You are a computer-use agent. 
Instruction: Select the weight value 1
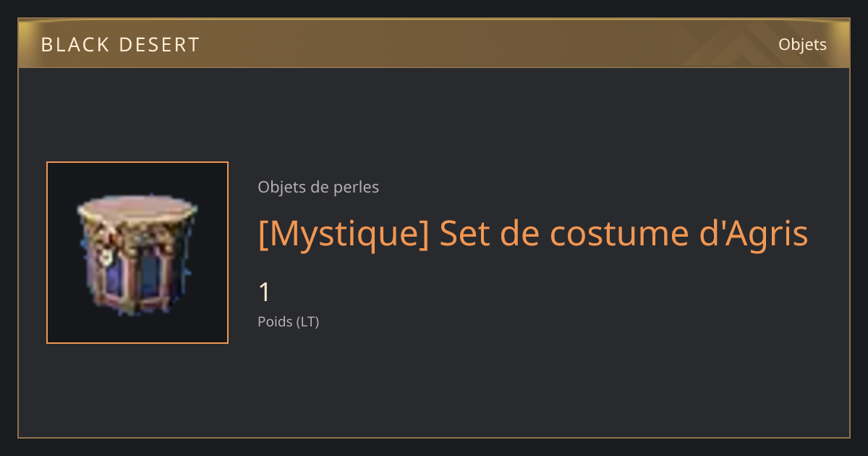(265, 292)
